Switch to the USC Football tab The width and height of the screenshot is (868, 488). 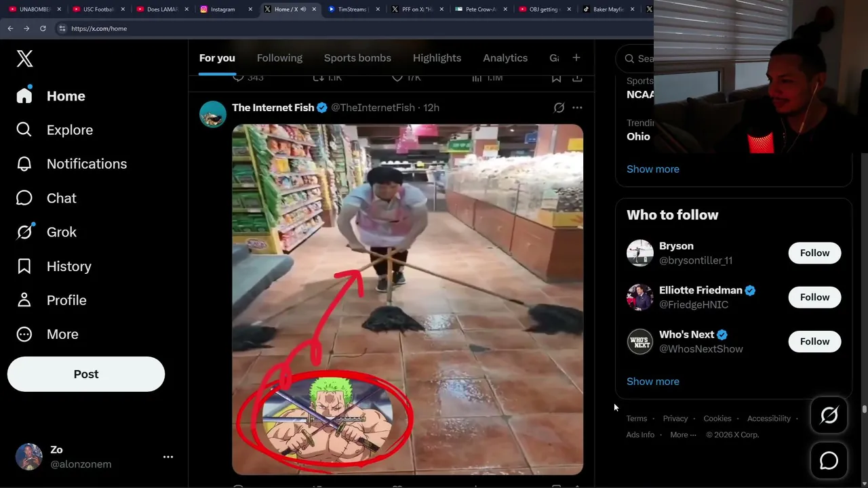99,9
